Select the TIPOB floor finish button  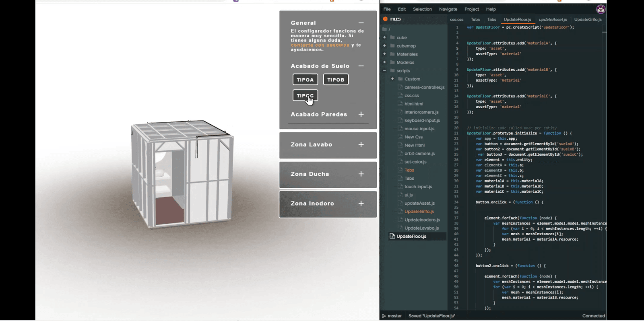[x=336, y=80]
